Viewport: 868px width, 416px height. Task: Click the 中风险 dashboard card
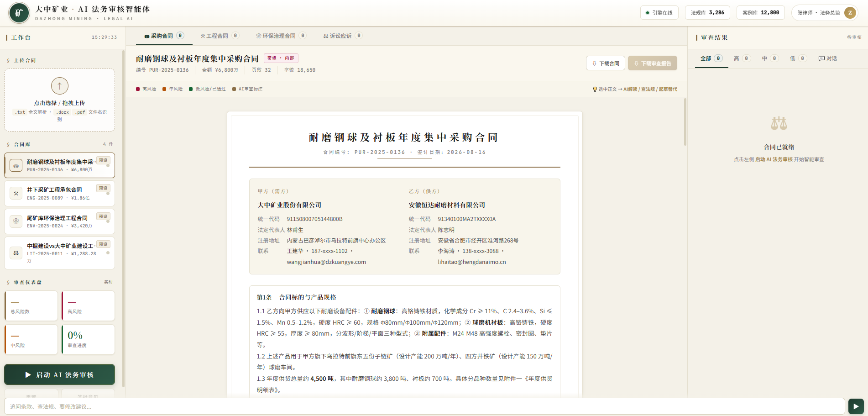31,339
